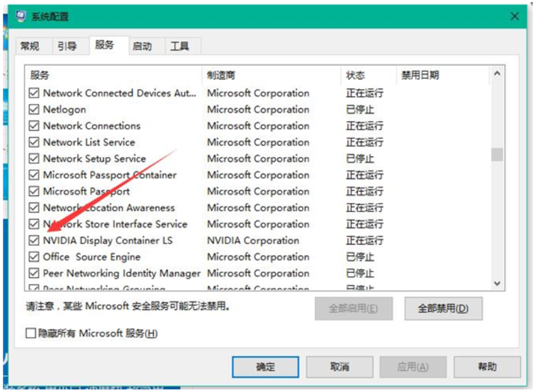The image size is (534, 392).
Task: Toggle Microsoft Passport Container checkbox
Action: click(x=34, y=175)
